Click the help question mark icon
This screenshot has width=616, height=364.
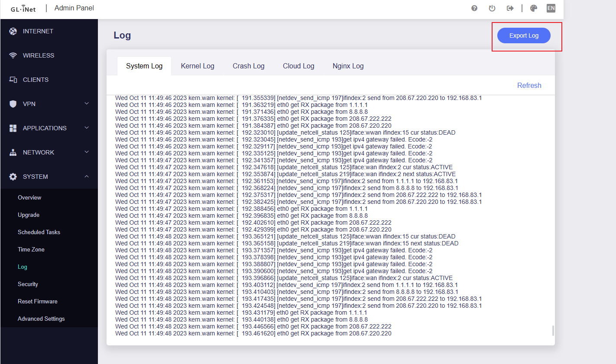click(x=474, y=8)
